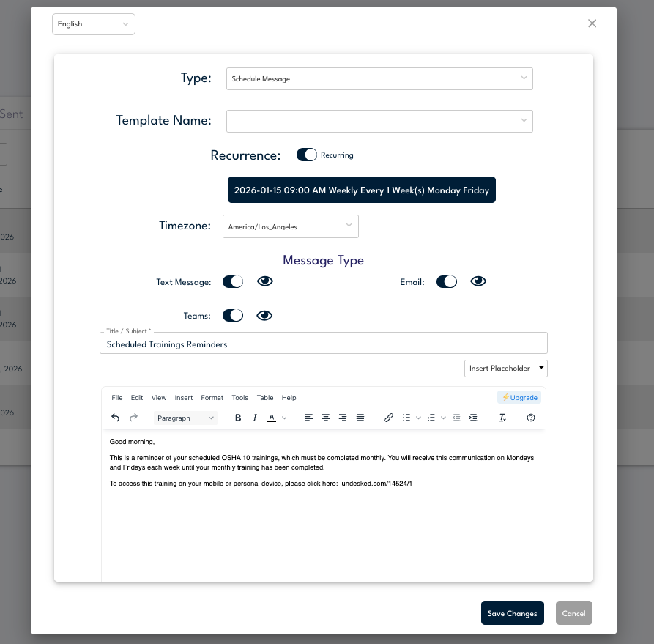Screen dimensions: 654x644
Task: Insert a link using the link icon
Action: [389, 418]
